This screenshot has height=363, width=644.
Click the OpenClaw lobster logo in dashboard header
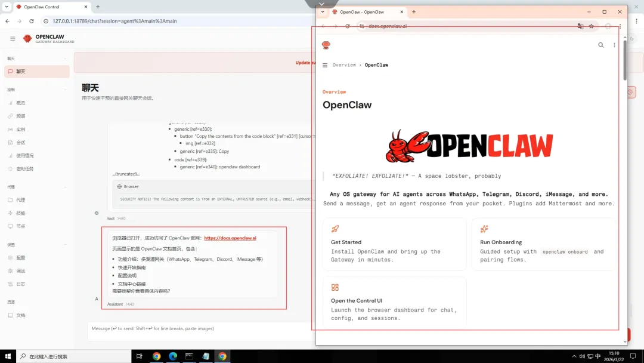click(x=27, y=39)
